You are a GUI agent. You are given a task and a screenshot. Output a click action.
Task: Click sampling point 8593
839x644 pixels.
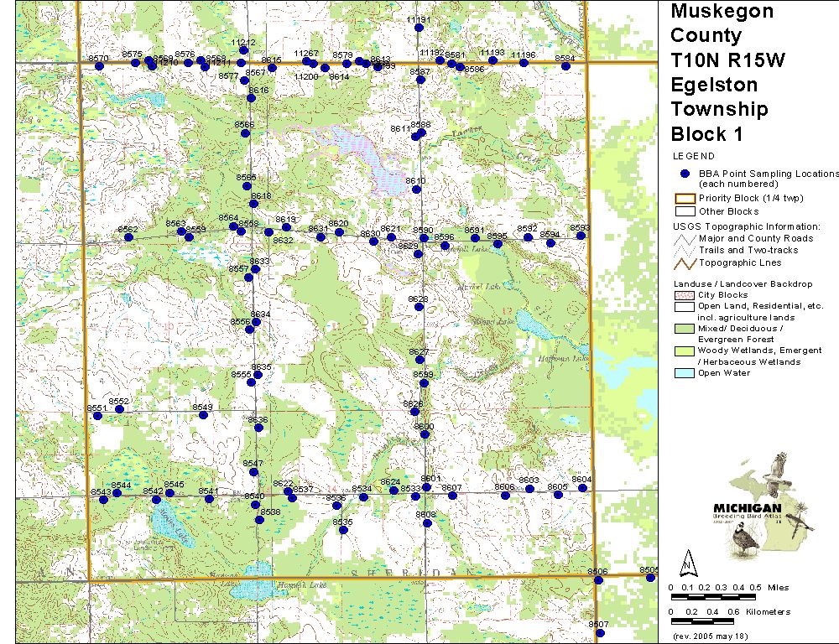click(x=581, y=236)
